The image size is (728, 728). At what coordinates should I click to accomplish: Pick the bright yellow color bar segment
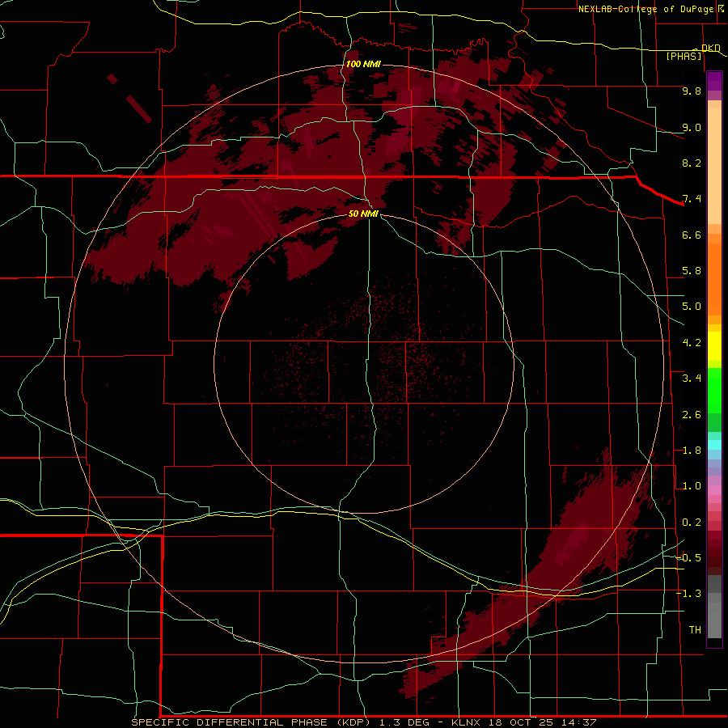[714, 346]
